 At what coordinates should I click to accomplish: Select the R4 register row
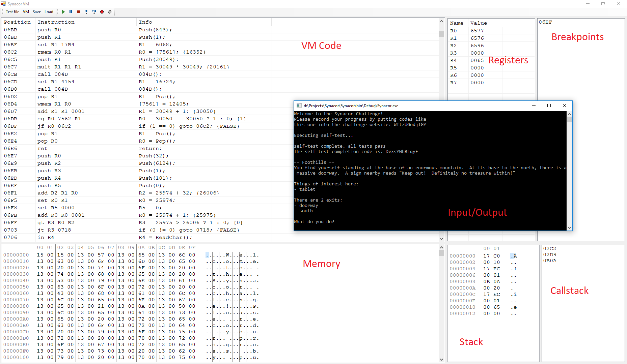pyautogui.click(x=491, y=60)
